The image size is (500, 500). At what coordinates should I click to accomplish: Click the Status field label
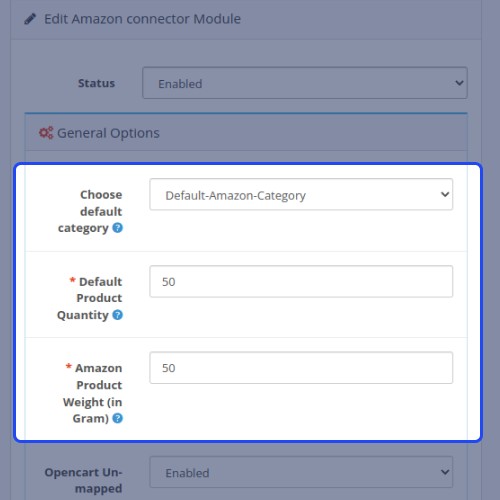pyautogui.click(x=96, y=83)
